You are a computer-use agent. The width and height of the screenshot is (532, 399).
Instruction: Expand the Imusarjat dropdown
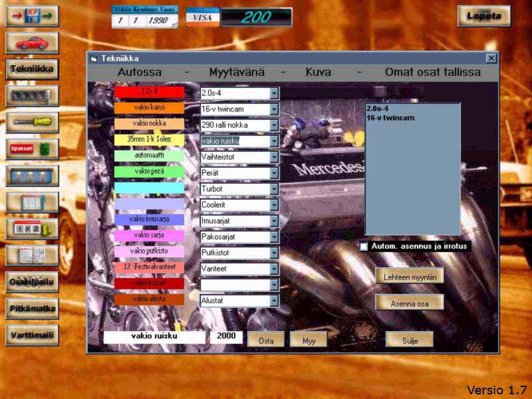[274, 221]
